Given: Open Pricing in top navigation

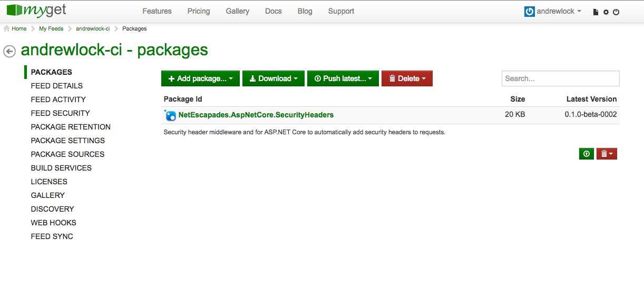Looking at the screenshot, I should [x=199, y=11].
